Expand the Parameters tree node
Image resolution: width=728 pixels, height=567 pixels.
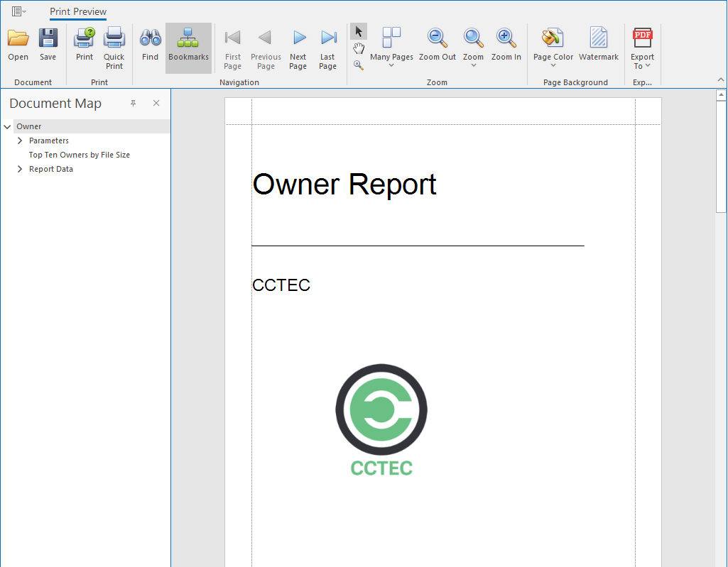[x=19, y=141]
